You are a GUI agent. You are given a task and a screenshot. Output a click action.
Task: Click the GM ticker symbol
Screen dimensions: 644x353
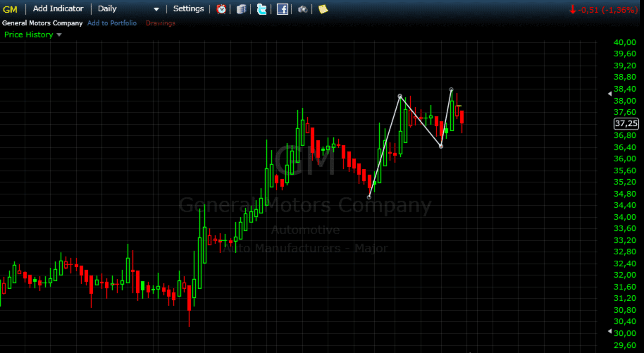10,10
